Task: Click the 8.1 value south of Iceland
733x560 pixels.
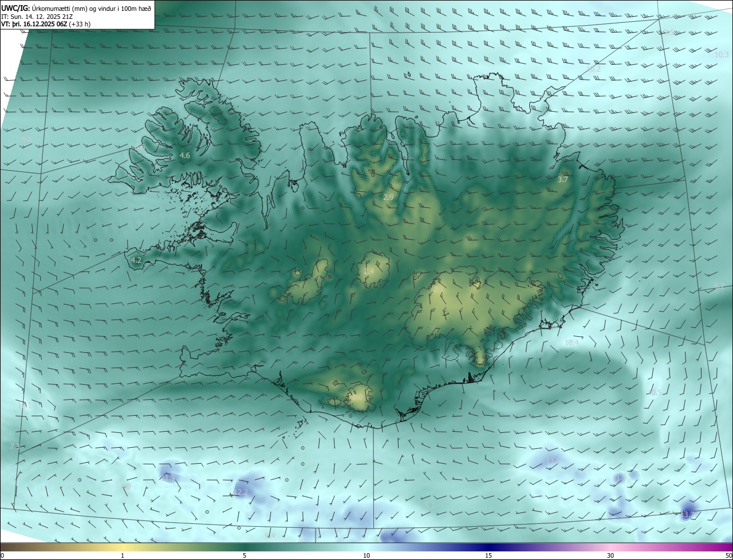Action: (x=430, y=505)
